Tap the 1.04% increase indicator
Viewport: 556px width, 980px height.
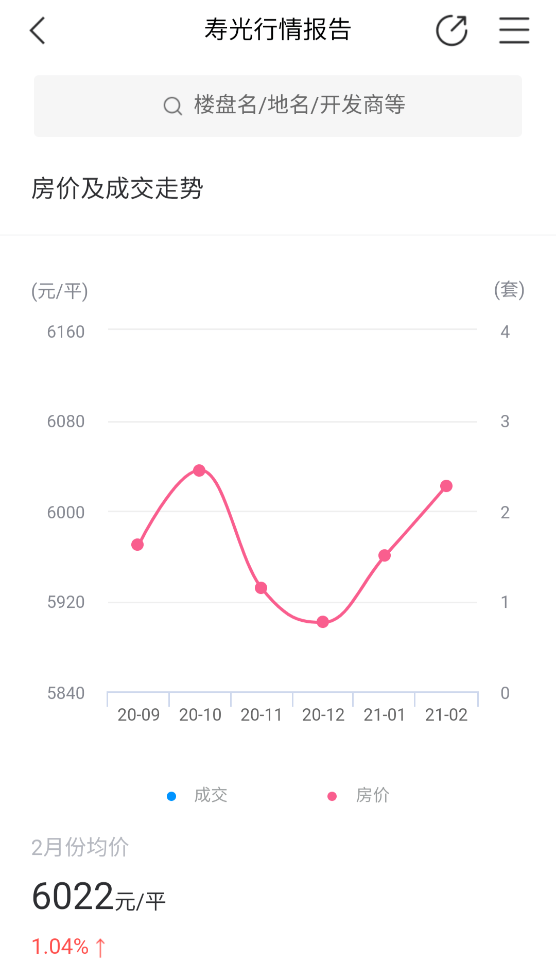(x=69, y=947)
